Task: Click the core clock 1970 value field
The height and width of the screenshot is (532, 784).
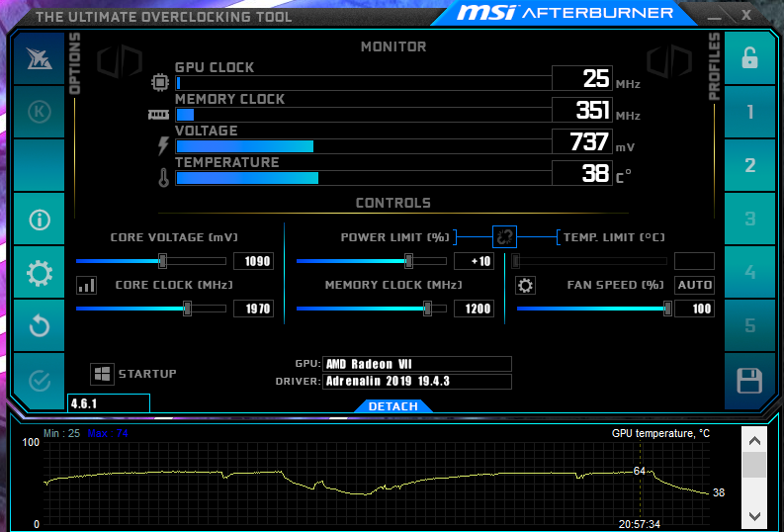Action: pyautogui.click(x=253, y=309)
